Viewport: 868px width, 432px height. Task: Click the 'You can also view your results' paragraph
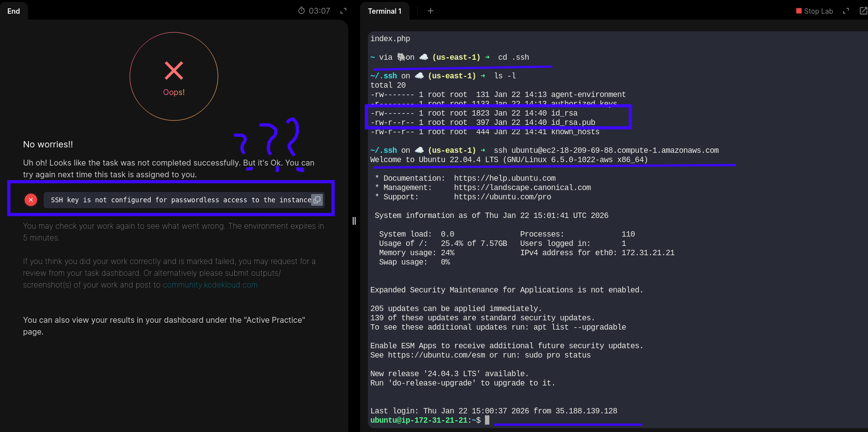click(x=164, y=326)
